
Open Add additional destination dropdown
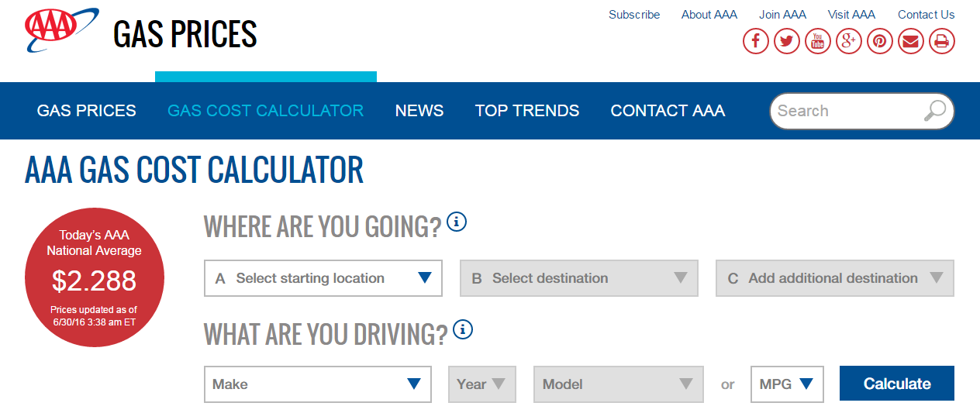click(835, 278)
